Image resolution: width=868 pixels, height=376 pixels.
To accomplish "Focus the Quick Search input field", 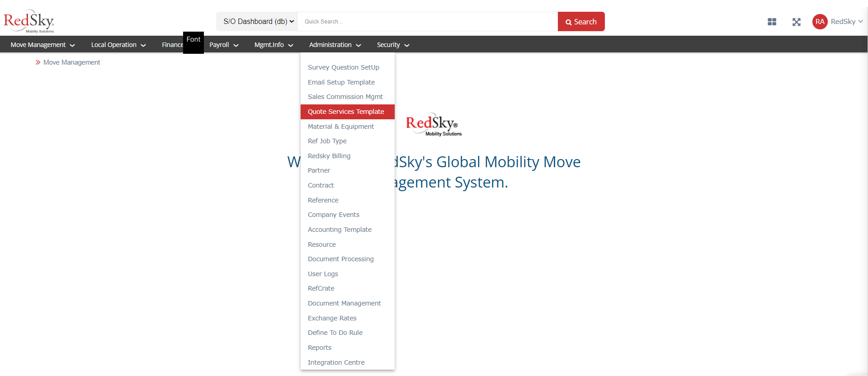I will click(x=427, y=22).
